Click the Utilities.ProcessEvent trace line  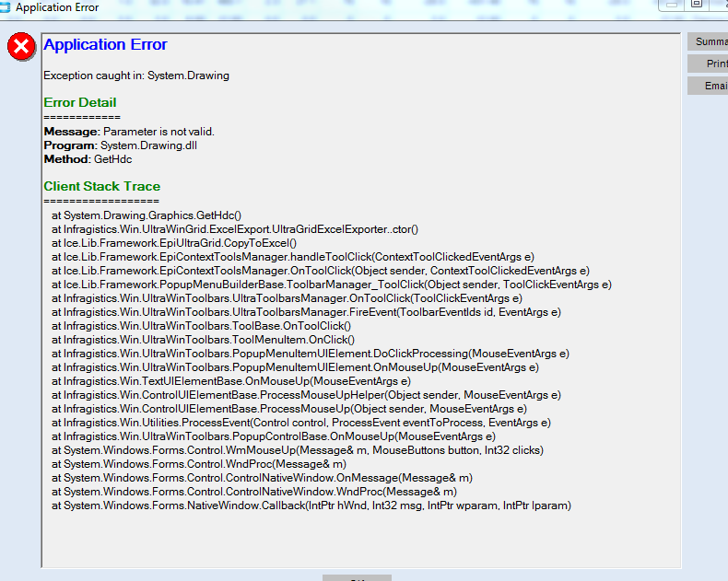301,423
